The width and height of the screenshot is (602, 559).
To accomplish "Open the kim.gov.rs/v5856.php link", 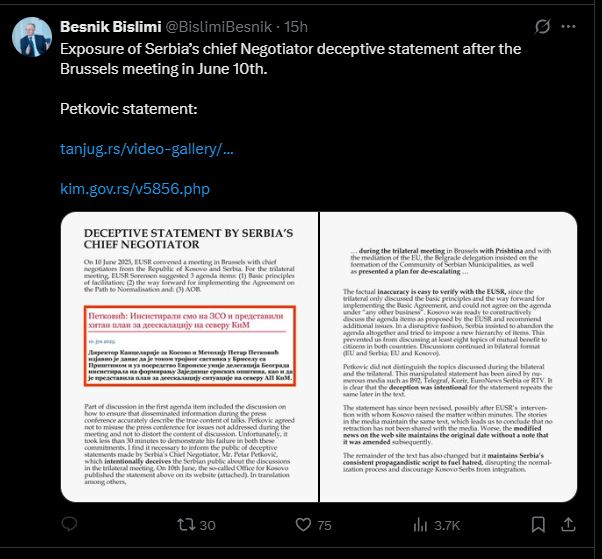I will point(135,189).
